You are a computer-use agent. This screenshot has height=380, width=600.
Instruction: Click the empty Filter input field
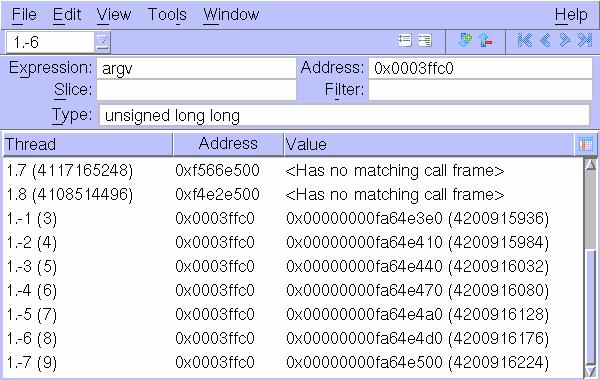[480, 90]
